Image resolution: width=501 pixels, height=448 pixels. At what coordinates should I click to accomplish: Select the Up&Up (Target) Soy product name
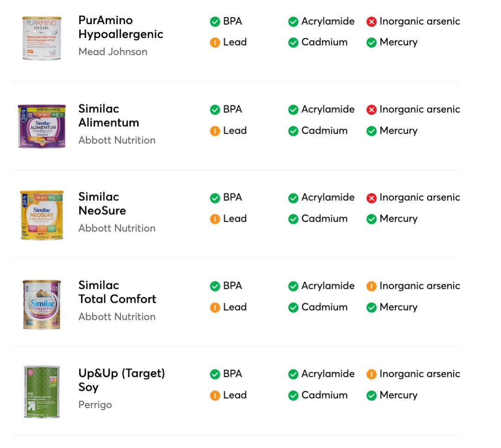122,380
